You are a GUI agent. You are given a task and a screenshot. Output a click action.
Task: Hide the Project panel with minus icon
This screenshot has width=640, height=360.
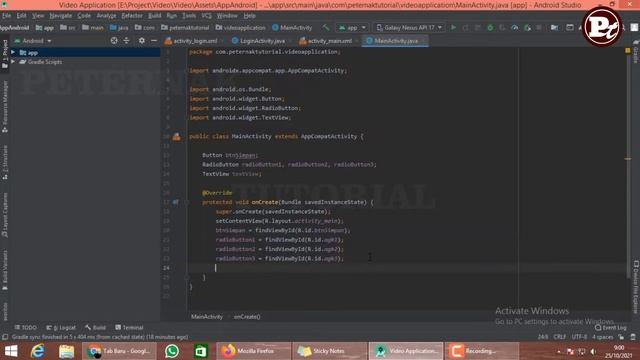coord(154,40)
